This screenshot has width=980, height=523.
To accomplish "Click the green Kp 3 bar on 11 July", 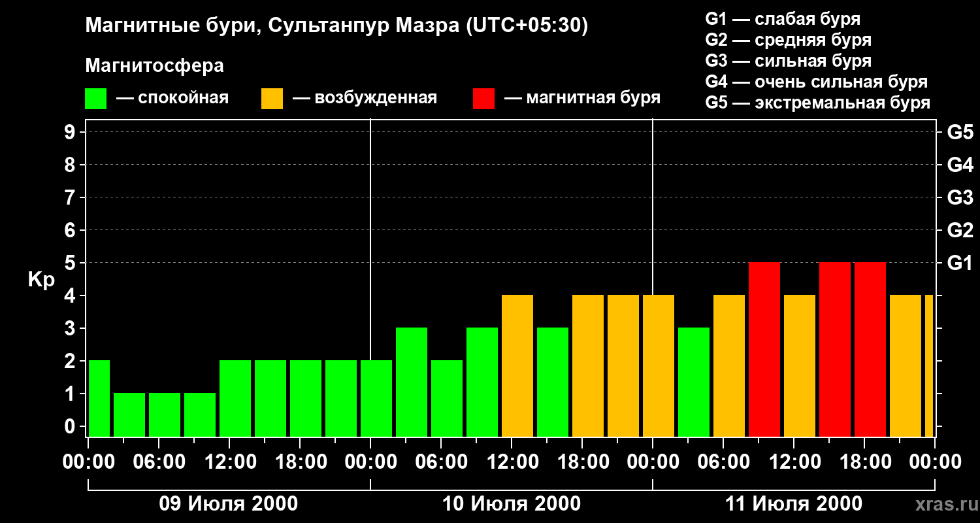I will tap(694, 382).
